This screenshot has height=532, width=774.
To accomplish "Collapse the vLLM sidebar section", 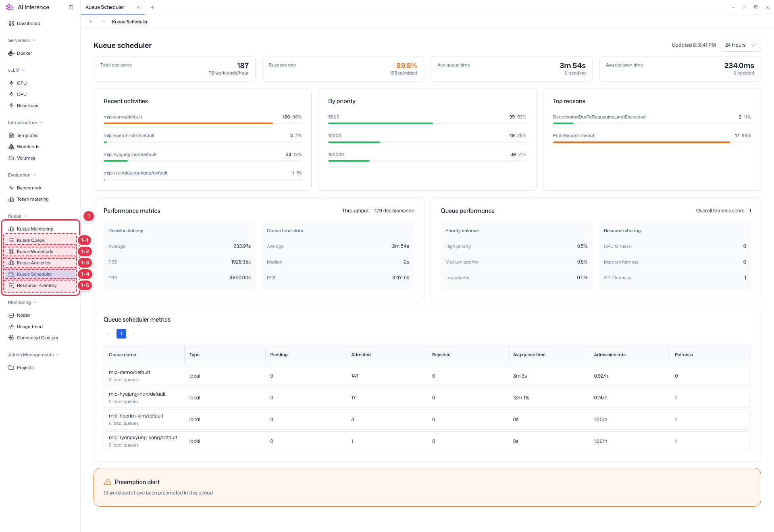I will tap(17, 70).
